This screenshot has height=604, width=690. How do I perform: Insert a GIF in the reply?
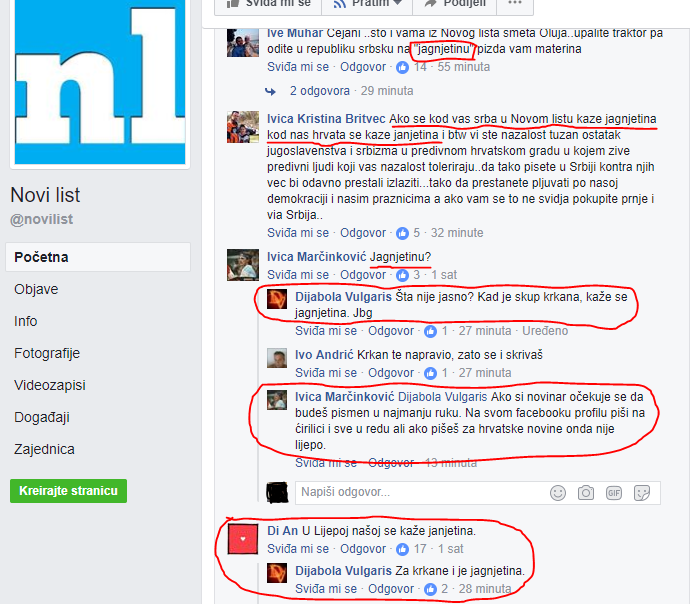tap(614, 493)
